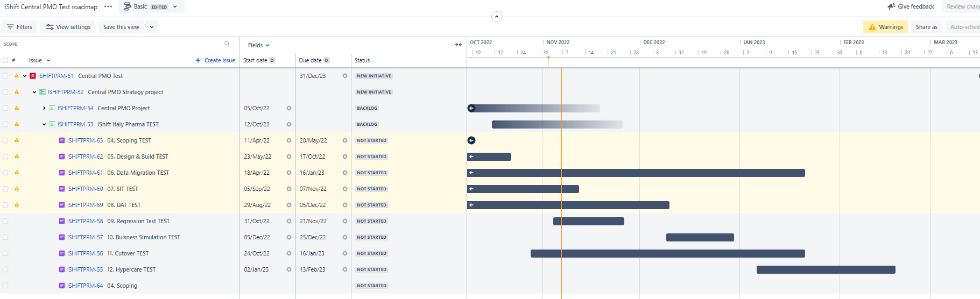Image resolution: width=980 pixels, height=299 pixels.
Task: Open issue link ISHIFTPRM-57
Action: click(85, 237)
